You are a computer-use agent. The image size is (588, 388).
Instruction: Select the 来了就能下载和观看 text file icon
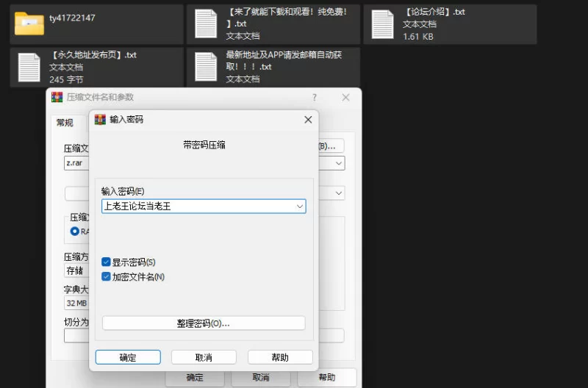206,24
